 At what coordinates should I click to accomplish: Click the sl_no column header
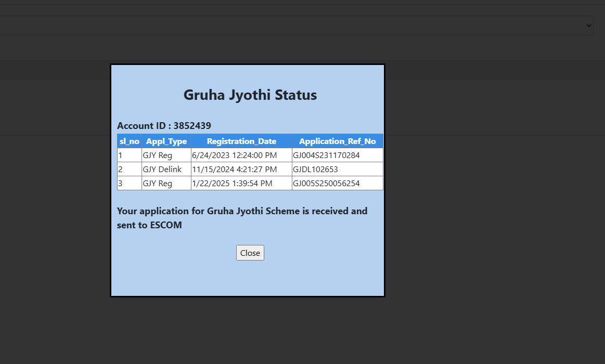click(x=129, y=141)
